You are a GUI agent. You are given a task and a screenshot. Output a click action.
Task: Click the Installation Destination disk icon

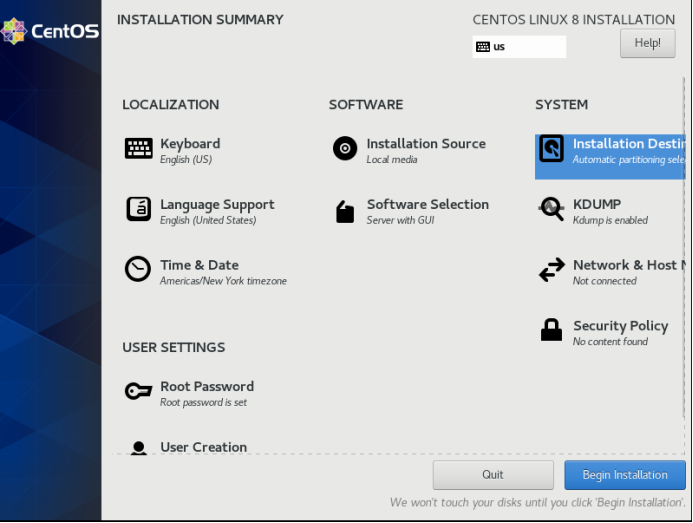[551, 149]
